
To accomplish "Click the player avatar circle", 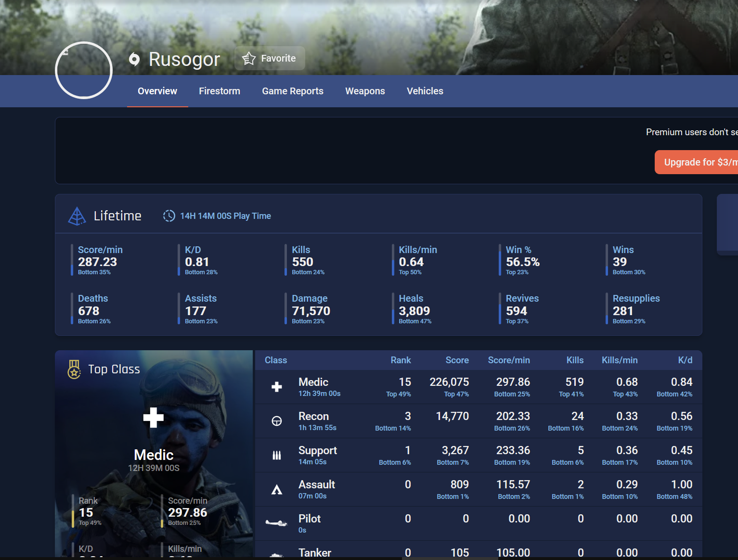I will point(84,70).
